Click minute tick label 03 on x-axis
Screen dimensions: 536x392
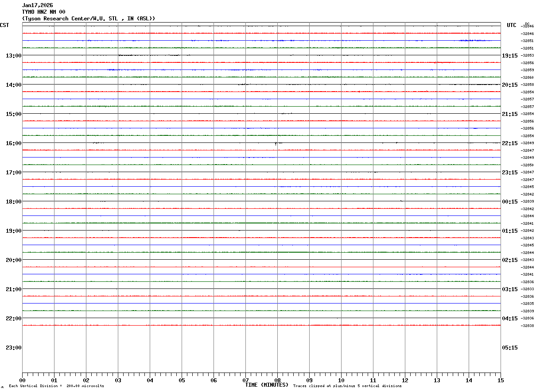118,380
